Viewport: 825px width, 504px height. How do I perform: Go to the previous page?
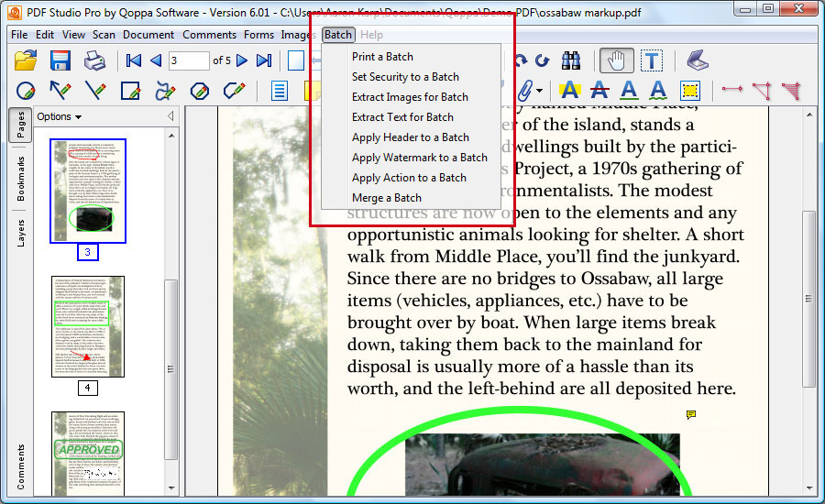pyautogui.click(x=156, y=60)
